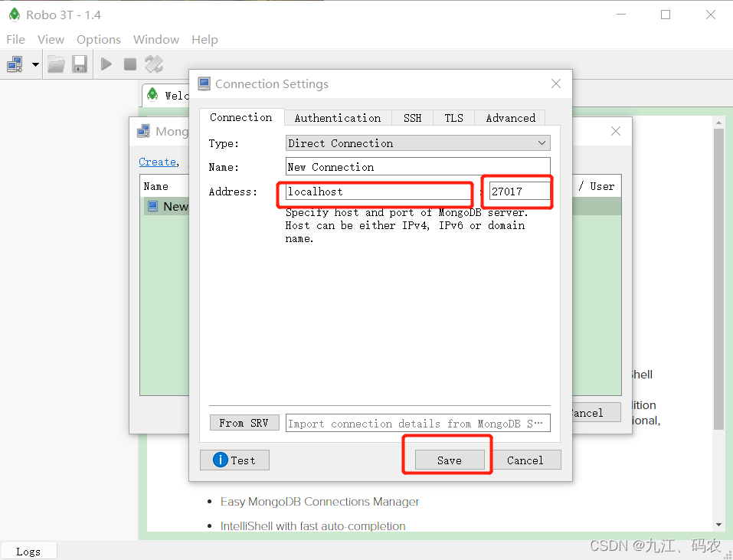The width and height of the screenshot is (733, 560).
Task: Switch to the Authentication tab
Action: tap(338, 118)
